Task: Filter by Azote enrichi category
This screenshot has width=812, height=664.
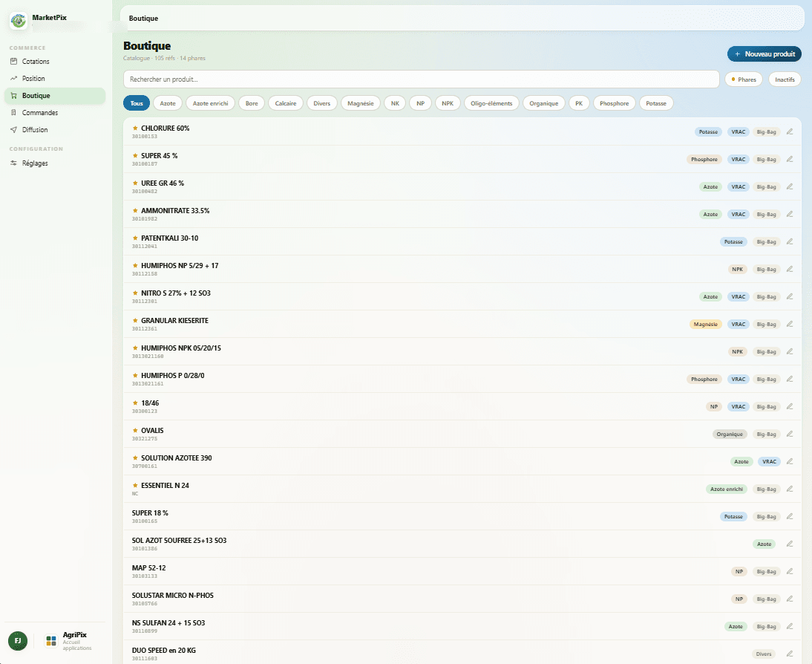Action: [210, 103]
